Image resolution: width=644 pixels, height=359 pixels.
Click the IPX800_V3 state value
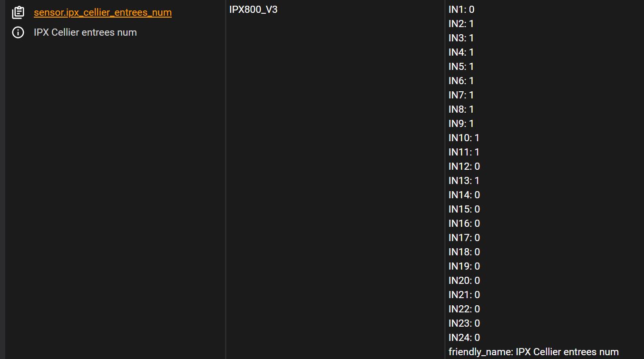[x=254, y=10]
